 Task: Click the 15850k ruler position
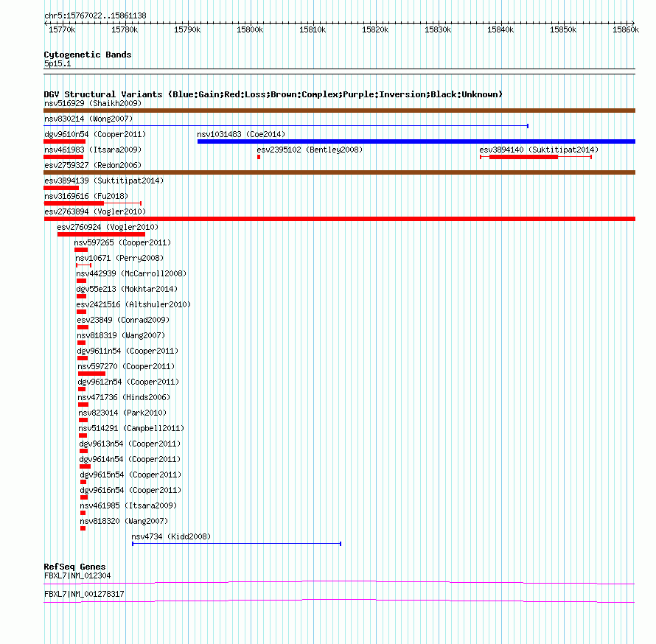pyautogui.click(x=563, y=29)
